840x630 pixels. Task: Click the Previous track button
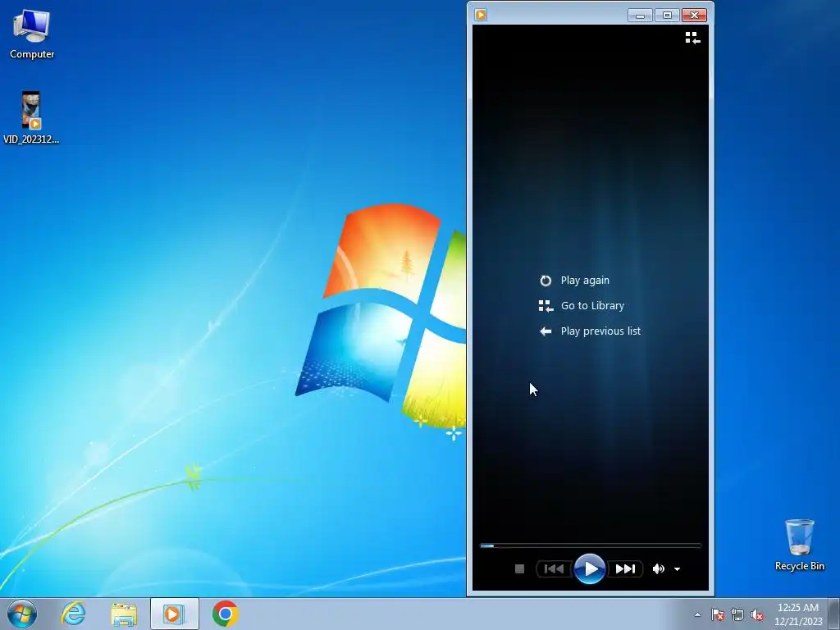(554, 569)
